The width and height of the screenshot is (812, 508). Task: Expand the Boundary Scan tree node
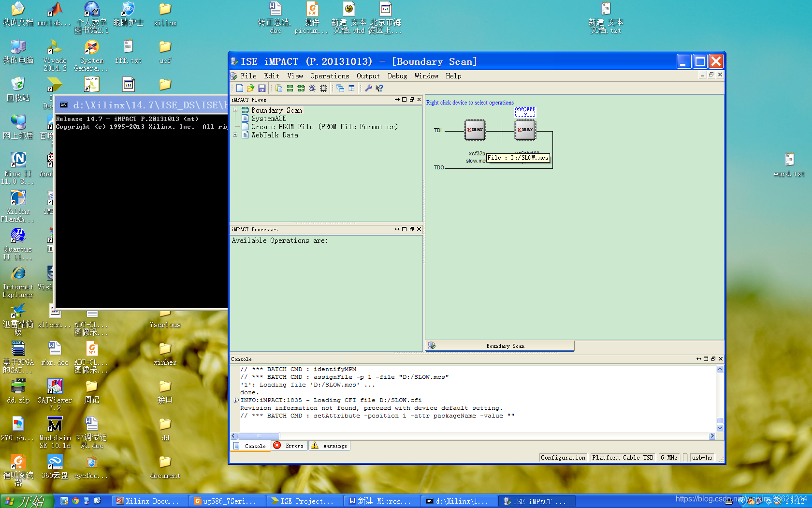[x=235, y=110]
